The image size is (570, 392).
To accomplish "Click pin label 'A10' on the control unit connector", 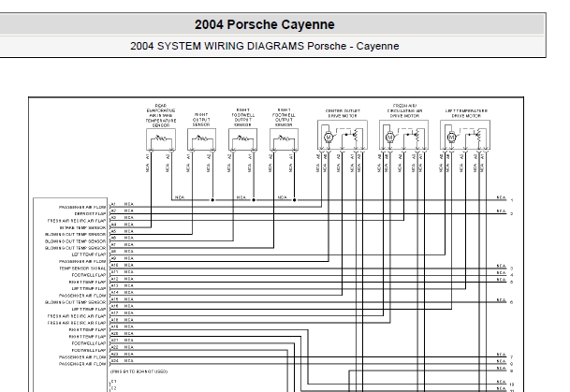I will click(114, 266).
